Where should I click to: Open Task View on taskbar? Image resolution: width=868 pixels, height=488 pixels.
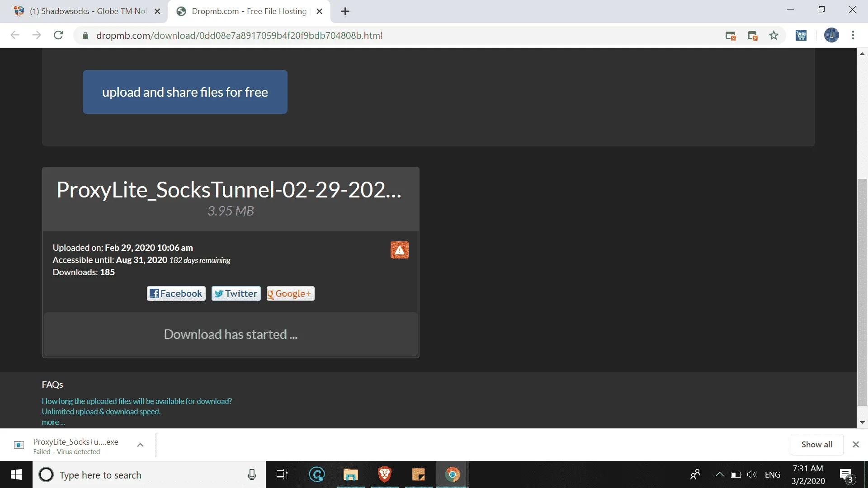[x=282, y=475]
